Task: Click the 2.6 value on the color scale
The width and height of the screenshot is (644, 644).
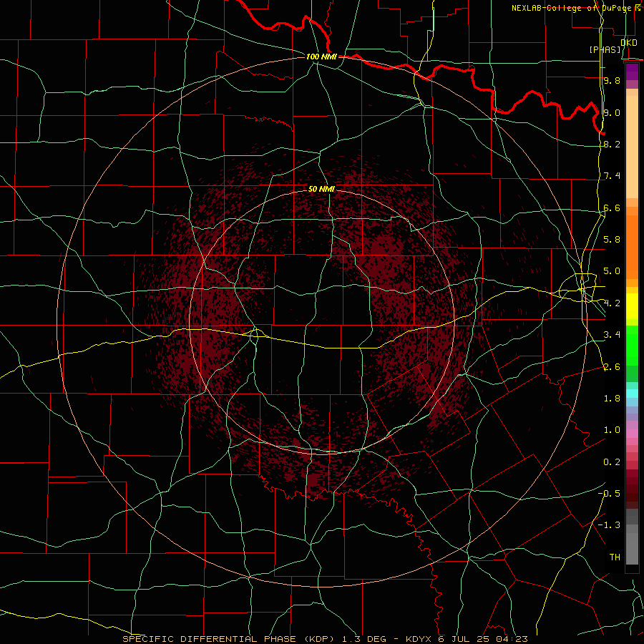Action: tap(612, 367)
